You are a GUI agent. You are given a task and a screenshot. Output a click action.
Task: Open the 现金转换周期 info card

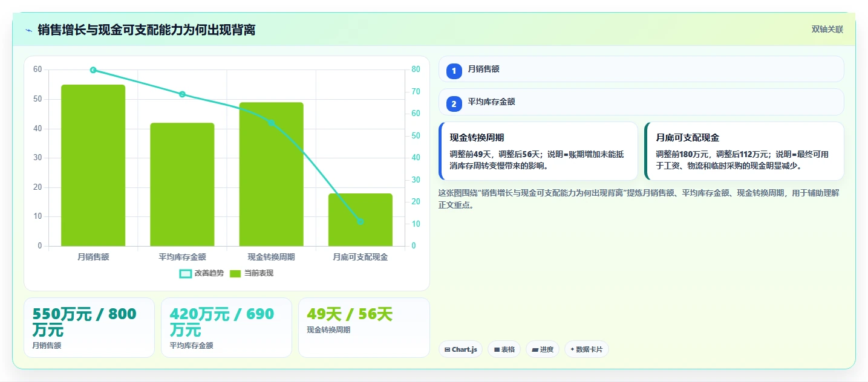click(x=538, y=151)
